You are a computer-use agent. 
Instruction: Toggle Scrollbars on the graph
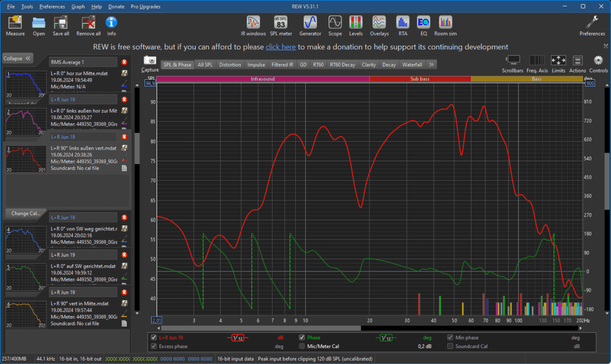[x=512, y=64]
